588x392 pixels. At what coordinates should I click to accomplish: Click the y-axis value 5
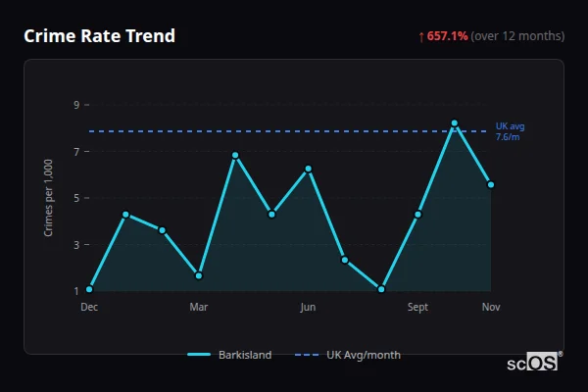click(76, 198)
